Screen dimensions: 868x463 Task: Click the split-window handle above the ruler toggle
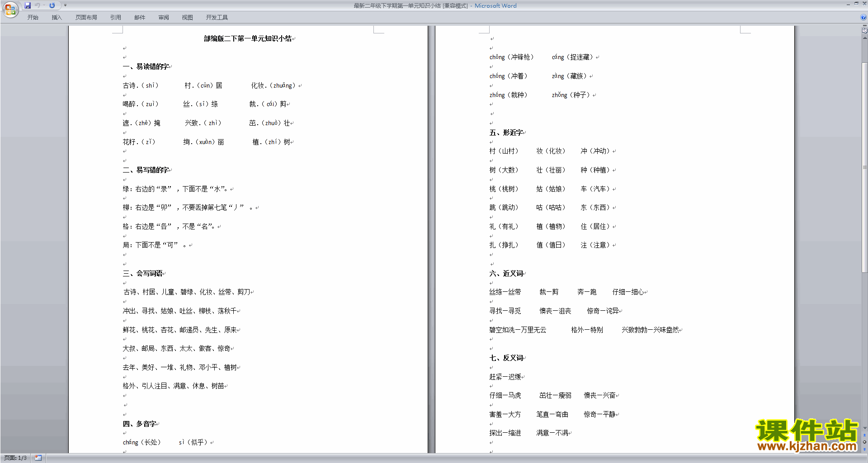coord(864,26)
